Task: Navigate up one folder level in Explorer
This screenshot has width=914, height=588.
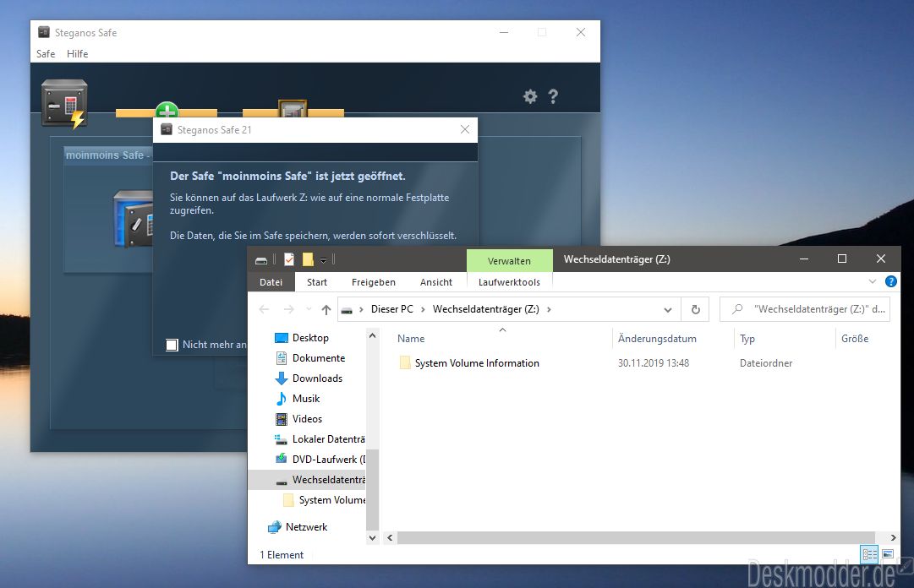Action: (x=326, y=309)
